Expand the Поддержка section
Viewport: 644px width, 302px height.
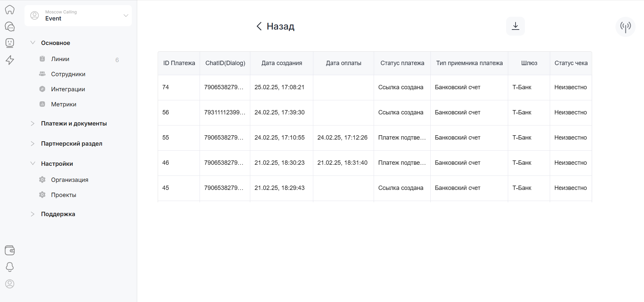coord(58,214)
